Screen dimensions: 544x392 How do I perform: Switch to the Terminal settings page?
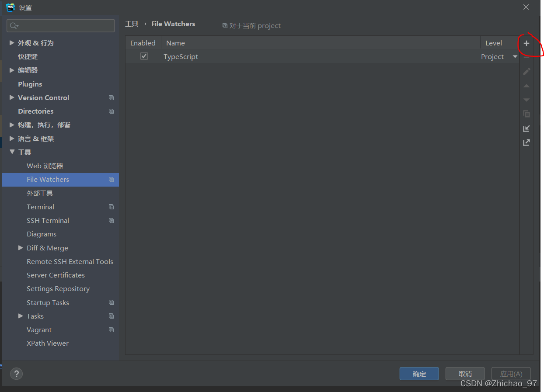pos(40,207)
